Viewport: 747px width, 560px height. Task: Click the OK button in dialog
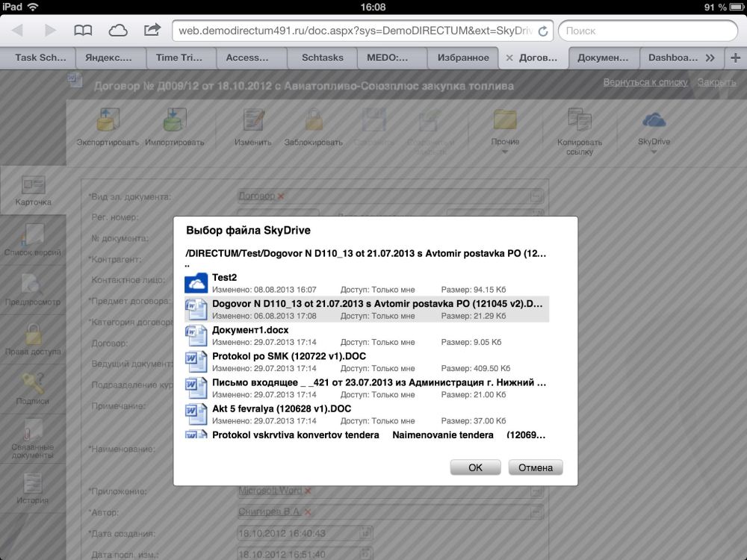pyautogui.click(x=475, y=467)
